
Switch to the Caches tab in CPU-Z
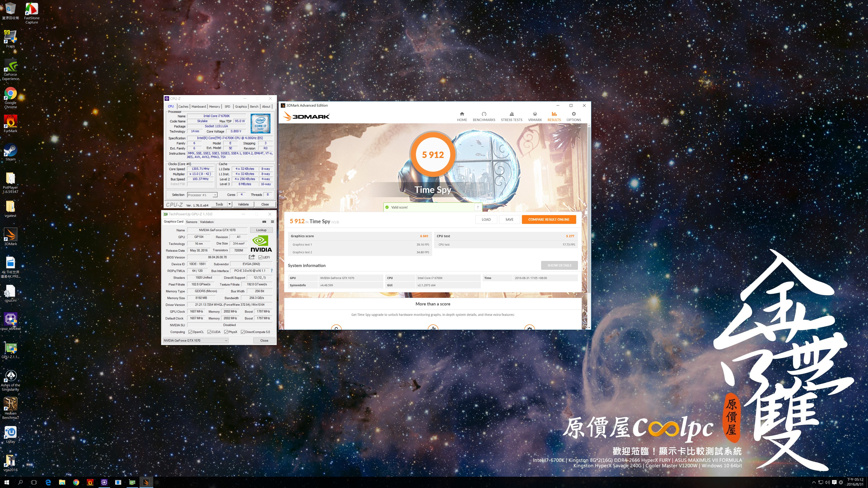(x=183, y=106)
